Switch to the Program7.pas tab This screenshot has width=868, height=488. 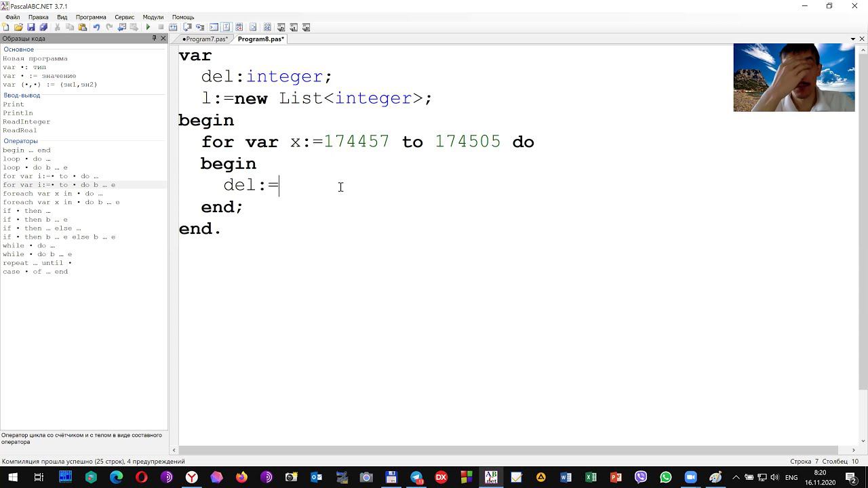pyautogui.click(x=205, y=39)
